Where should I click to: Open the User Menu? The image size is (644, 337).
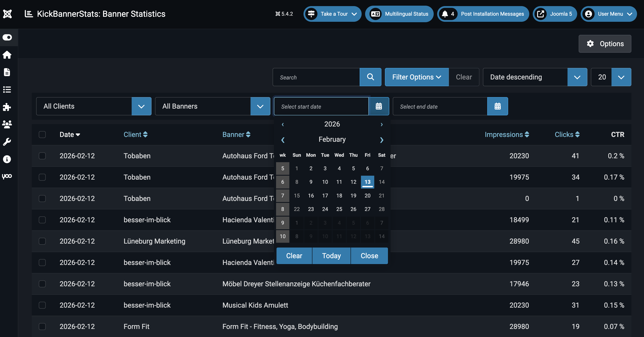click(x=608, y=14)
